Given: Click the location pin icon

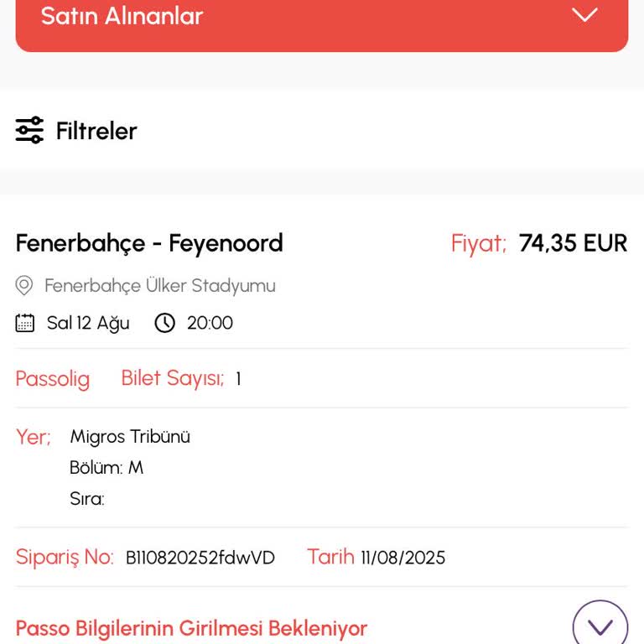Looking at the screenshot, I should pyautogui.click(x=25, y=286).
